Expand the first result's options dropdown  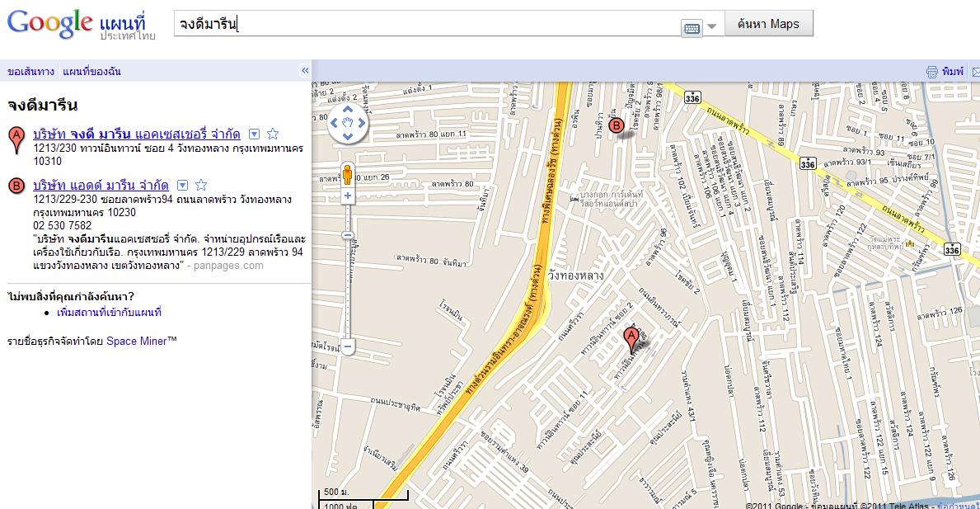(255, 134)
